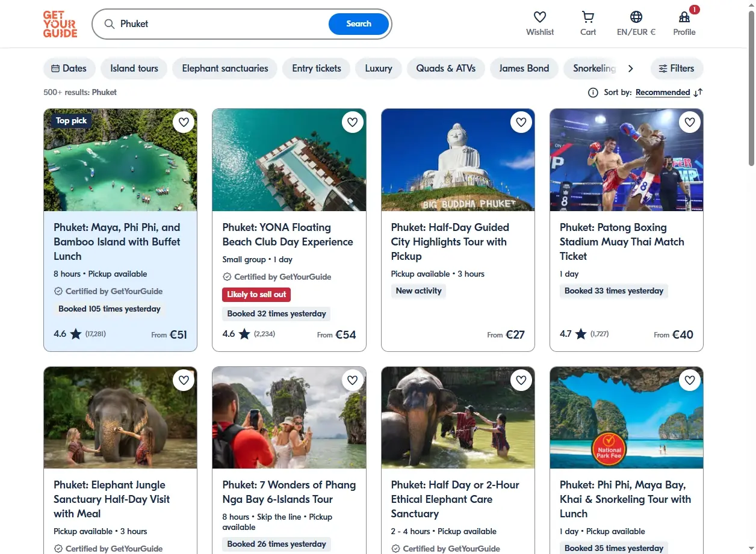
Task: Click the page vertical scrollbar thumb
Action: 751,87
